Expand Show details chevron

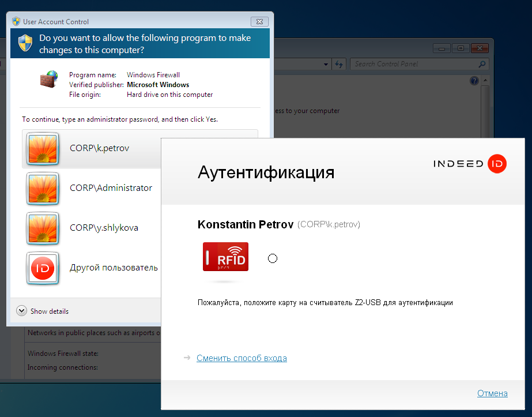click(x=21, y=311)
